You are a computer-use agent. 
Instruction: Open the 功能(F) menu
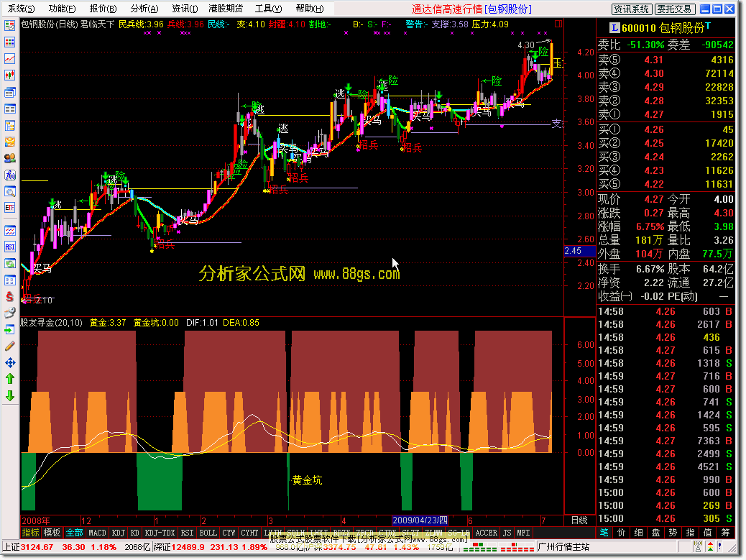click(x=62, y=9)
